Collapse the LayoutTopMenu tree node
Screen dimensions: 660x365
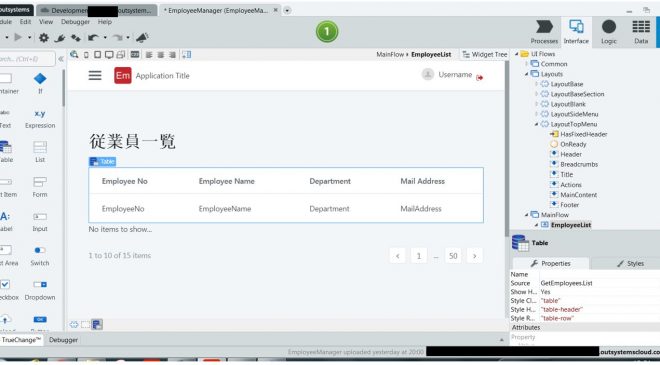click(x=537, y=124)
